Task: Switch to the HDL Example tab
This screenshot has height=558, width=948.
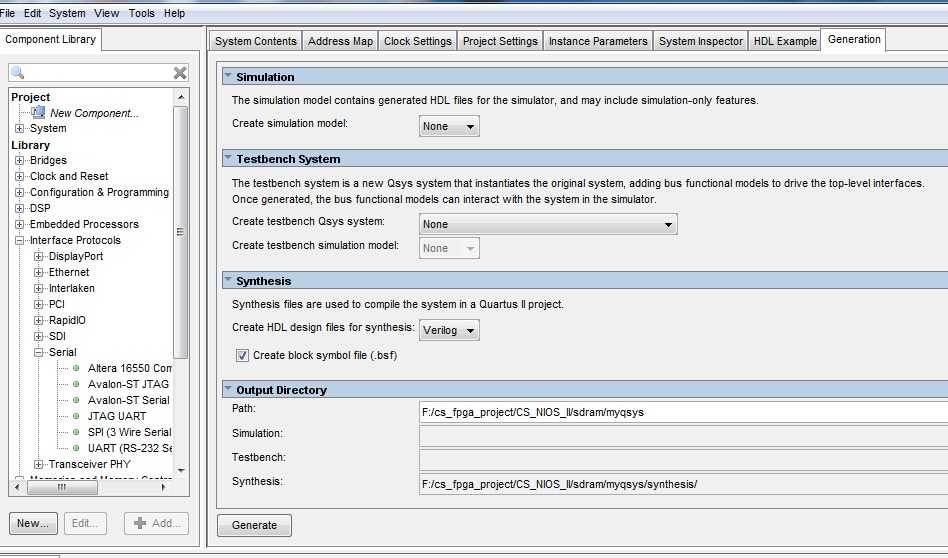Action: 785,41
